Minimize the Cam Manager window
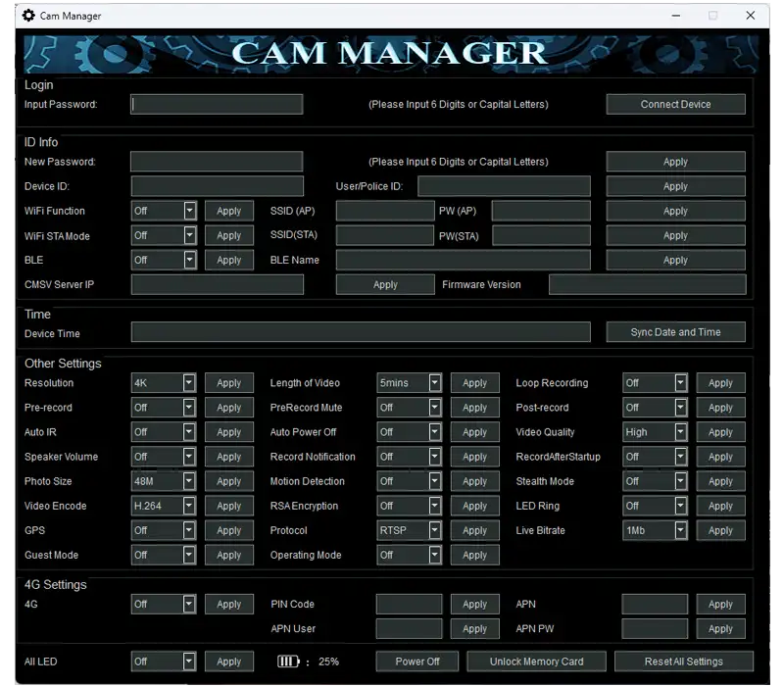The height and width of the screenshot is (686, 784). [675, 16]
